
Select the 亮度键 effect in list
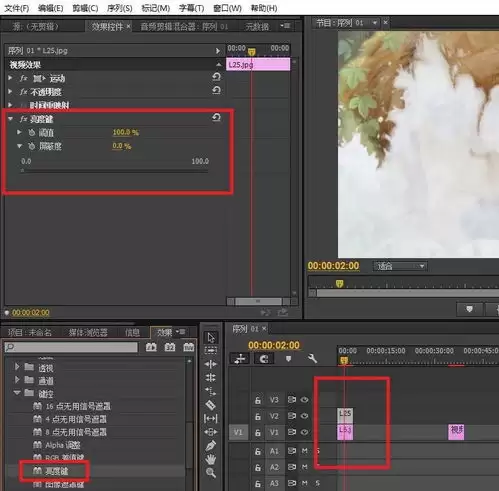[x=56, y=471]
